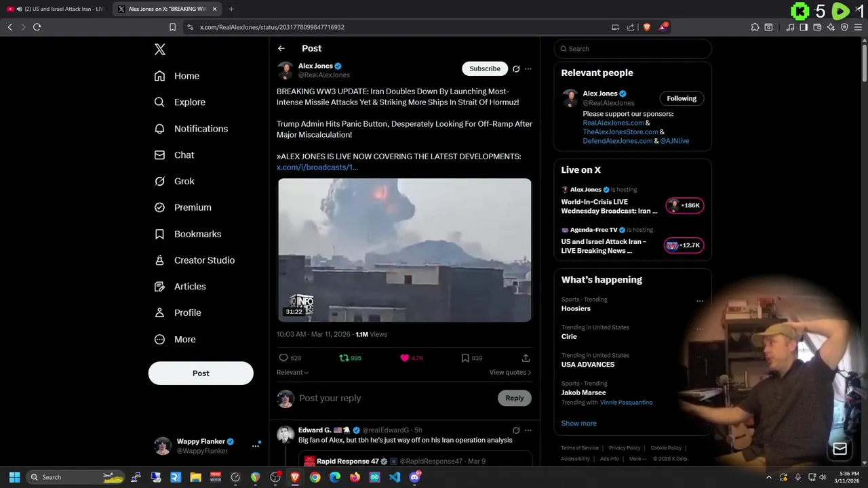This screenshot has width=868, height=488.
Task: Click the bookmark icon in the address bar
Action: tap(172, 27)
